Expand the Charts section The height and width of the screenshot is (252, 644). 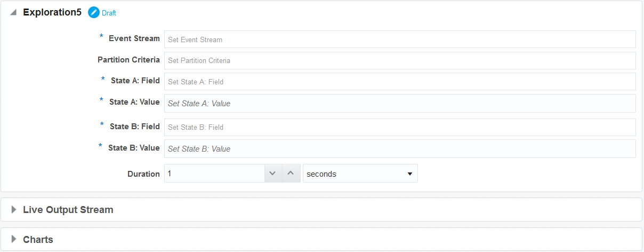click(x=14, y=239)
